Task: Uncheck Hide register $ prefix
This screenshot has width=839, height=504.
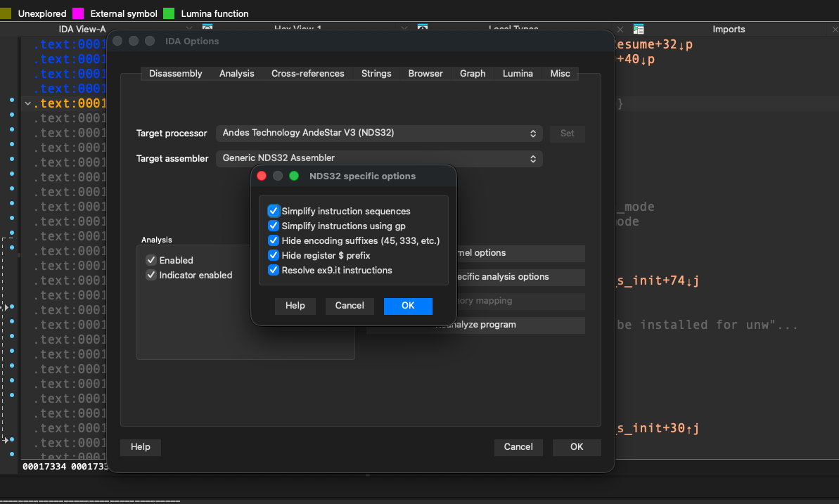Action: [x=274, y=255]
